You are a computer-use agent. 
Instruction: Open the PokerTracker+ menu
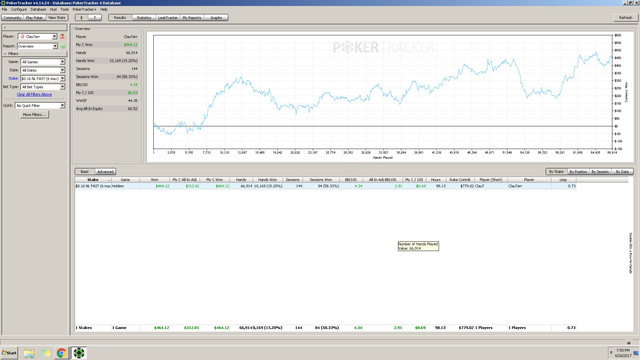[84, 9]
